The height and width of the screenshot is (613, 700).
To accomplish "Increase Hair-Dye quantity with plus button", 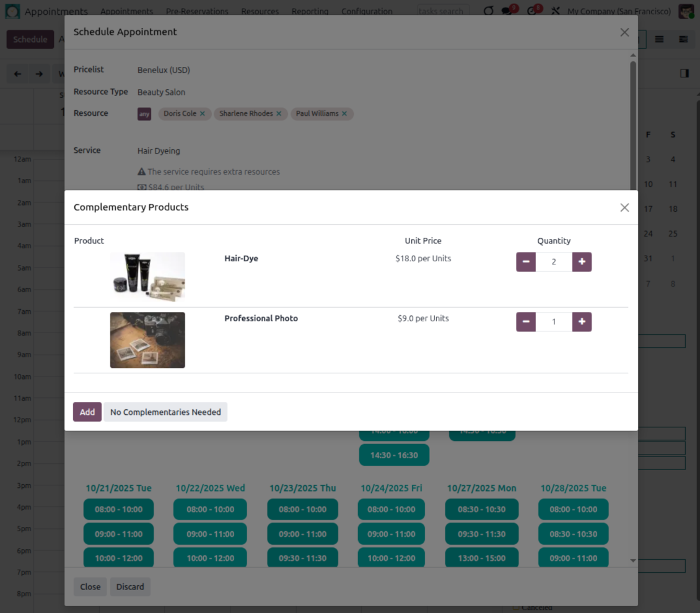I will [x=582, y=262].
